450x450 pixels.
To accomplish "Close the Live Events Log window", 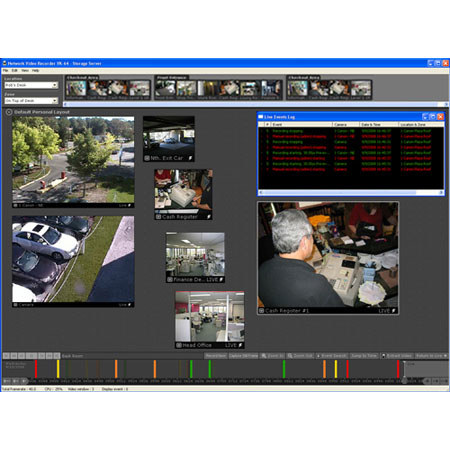I will pos(440,117).
